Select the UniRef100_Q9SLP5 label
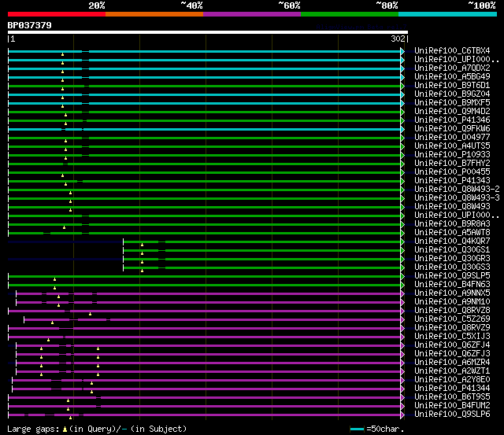Viewport: 504px width, 435px height. pyautogui.click(x=452, y=276)
